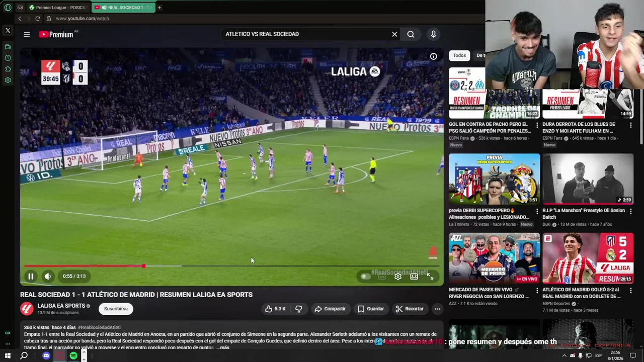
Task: Toggle the autoplay switch in the player
Action: (366, 276)
